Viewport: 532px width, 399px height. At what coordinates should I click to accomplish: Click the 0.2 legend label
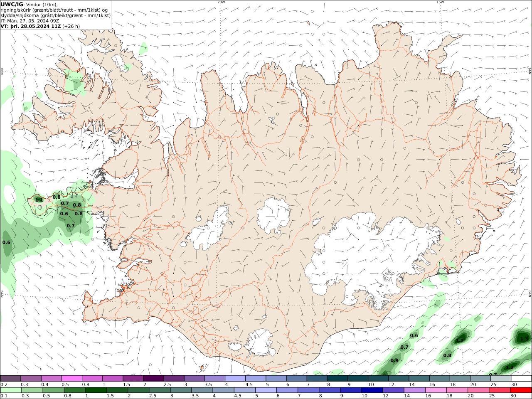click(4, 384)
